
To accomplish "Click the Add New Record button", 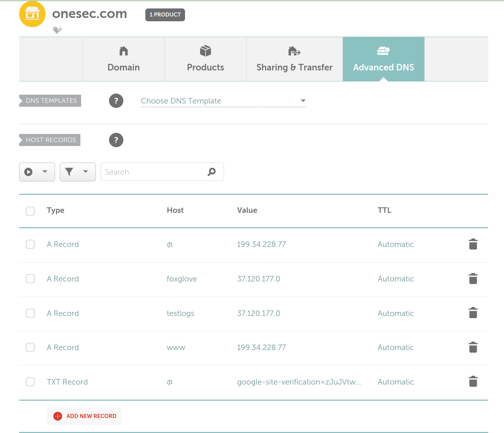I will pos(85,416).
